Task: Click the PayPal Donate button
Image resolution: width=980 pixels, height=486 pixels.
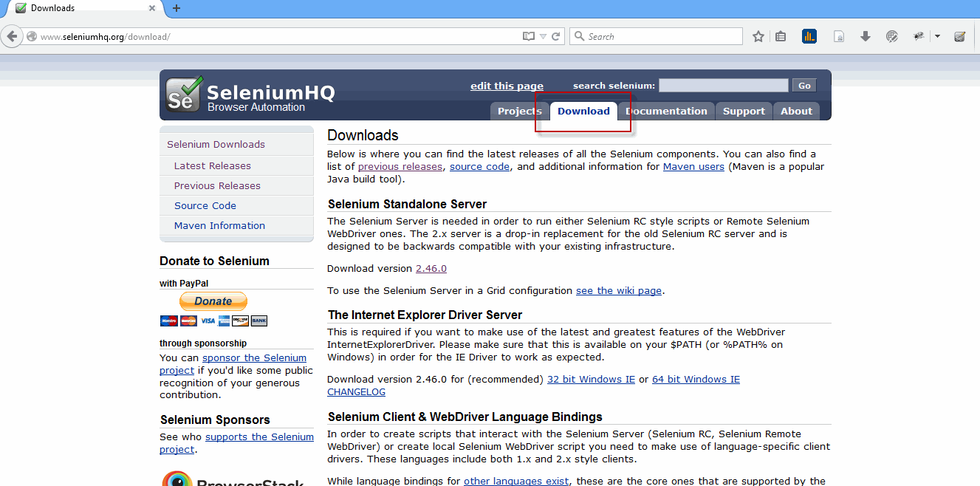Action: point(213,301)
